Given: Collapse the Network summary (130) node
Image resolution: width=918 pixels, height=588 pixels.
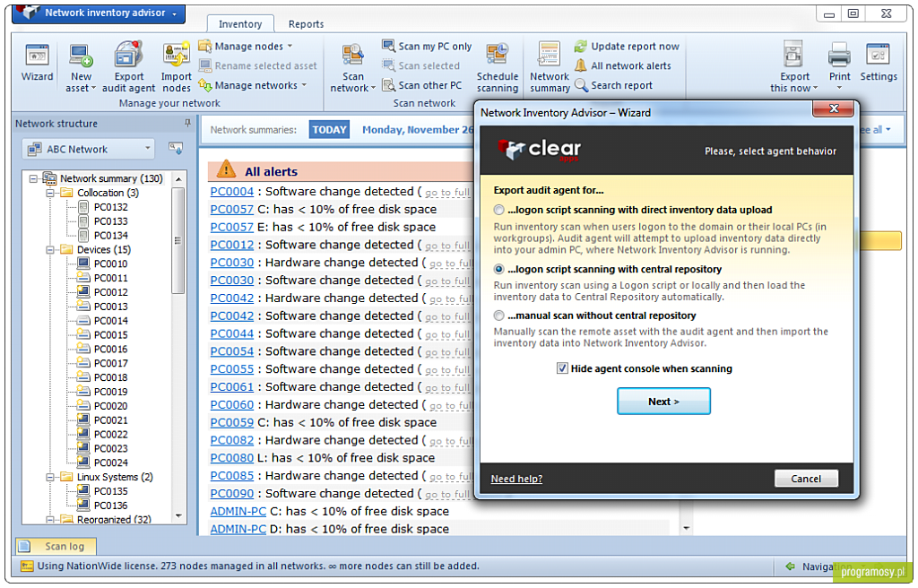Looking at the screenshot, I should pos(33,178).
